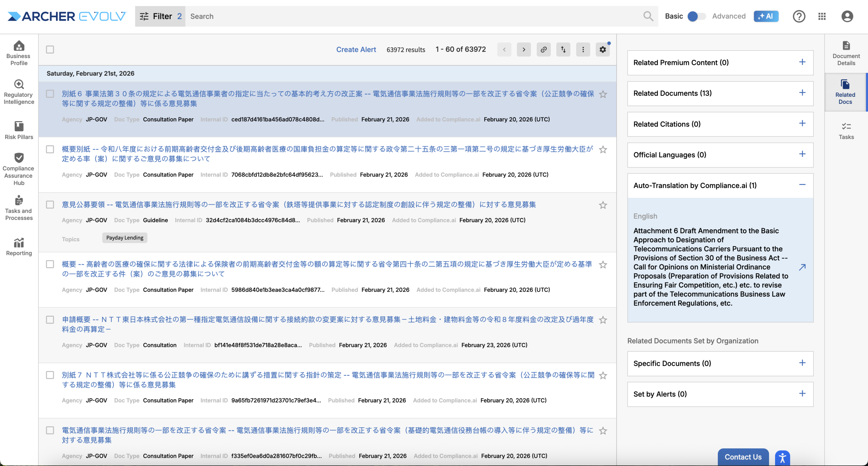Check the Guideline document checkbox
868x466 pixels.
coord(50,205)
